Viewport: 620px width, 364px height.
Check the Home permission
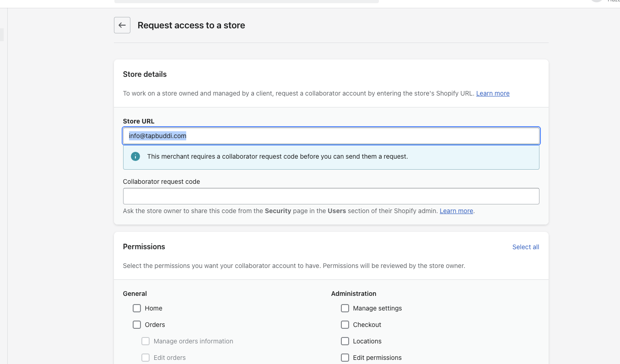(x=136, y=308)
